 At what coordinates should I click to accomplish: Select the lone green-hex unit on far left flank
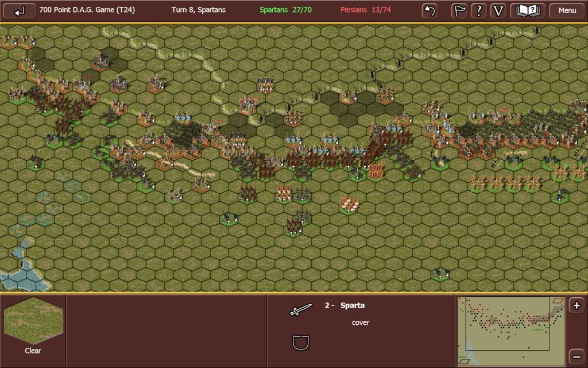pyautogui.click(x=36, y=163)
